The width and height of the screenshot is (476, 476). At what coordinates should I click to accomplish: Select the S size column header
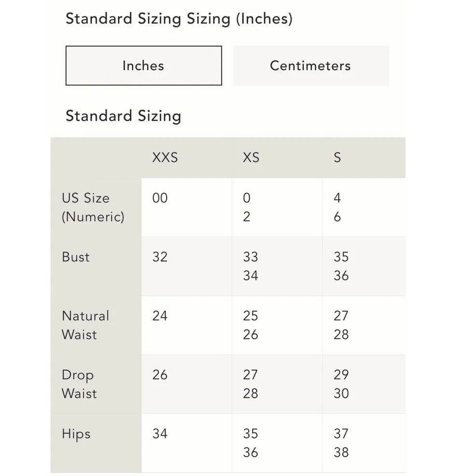337,157
